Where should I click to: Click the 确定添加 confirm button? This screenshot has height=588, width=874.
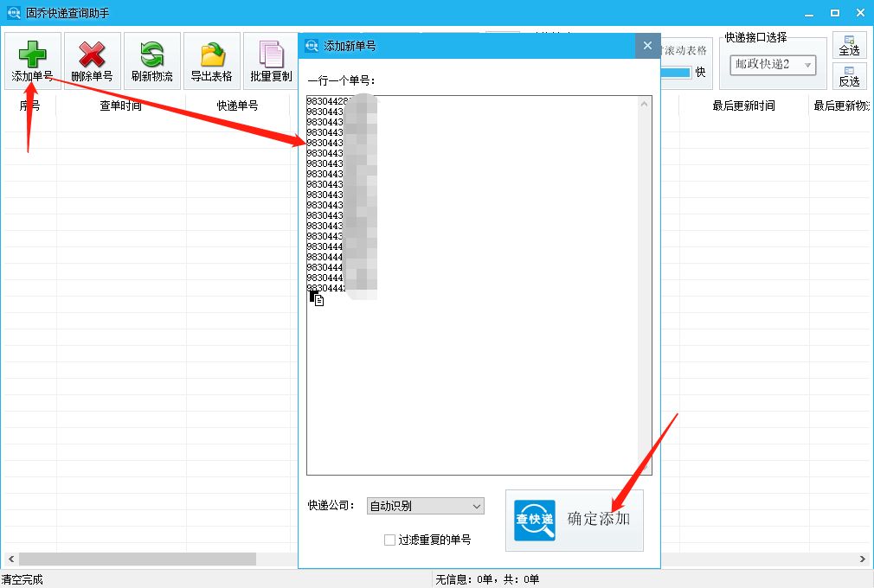[x=574, y=521]
